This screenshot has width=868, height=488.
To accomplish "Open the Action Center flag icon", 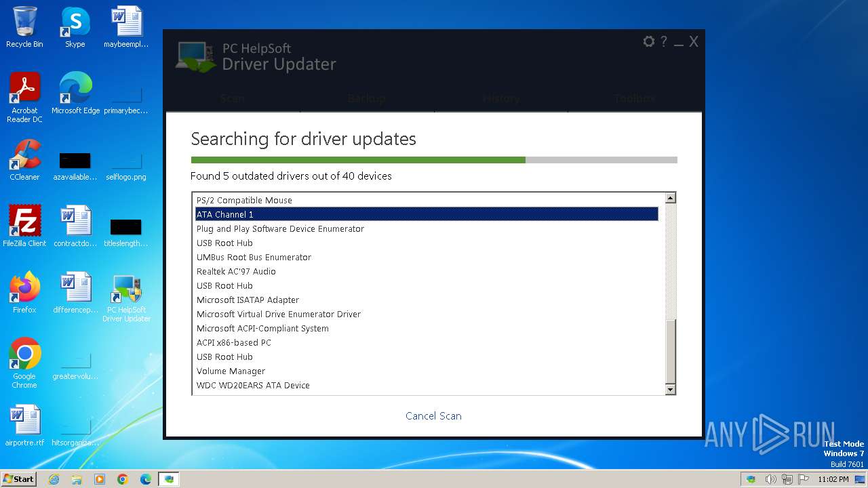I will pyautogui.click(x=803, y=479).
